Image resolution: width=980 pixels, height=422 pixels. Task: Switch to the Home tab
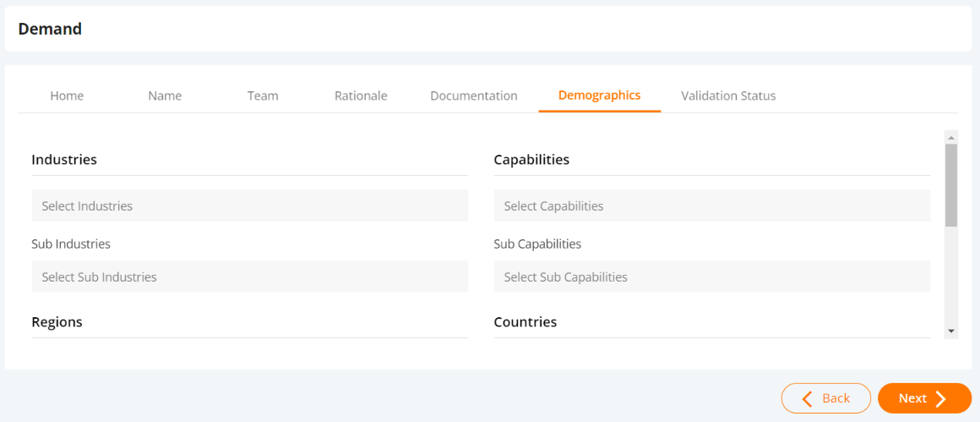coord(67,96)
